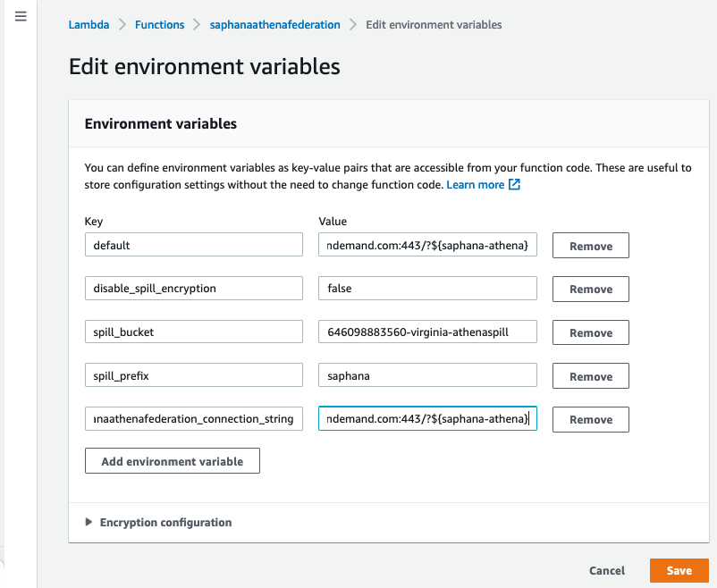The height and width of the screenshot is (588, 717).
Task: Remove the spill_bucket variable
Action: tap(590, 332)
